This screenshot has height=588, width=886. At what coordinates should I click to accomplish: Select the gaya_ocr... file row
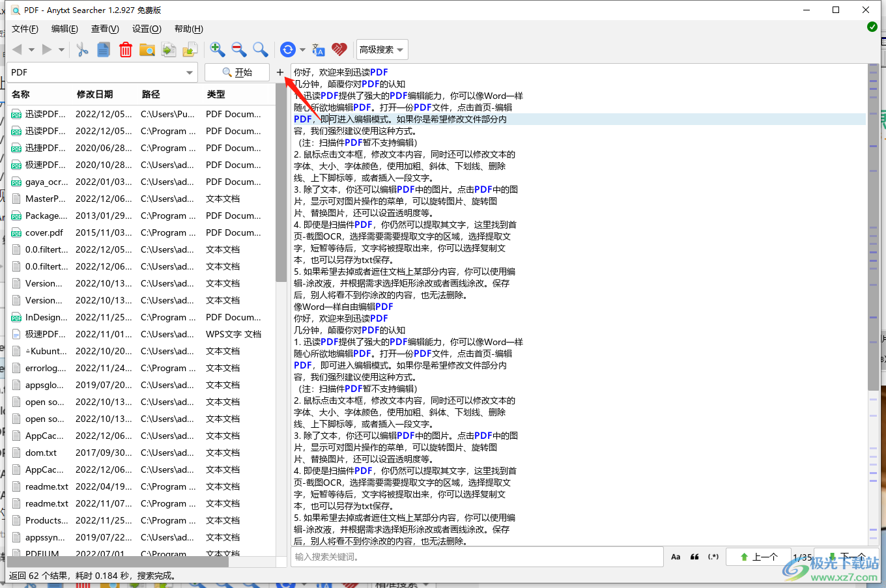click(141, 182)
